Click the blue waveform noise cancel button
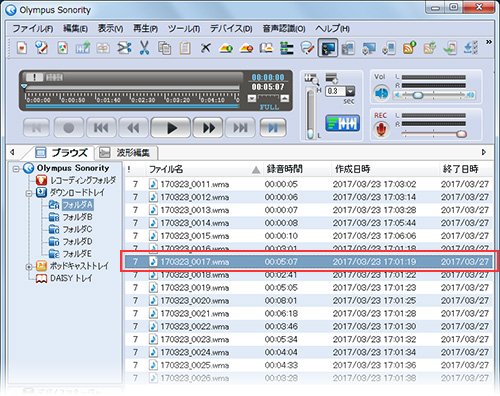Image resolution: width=500 pixels, height=396 pixels. 342,123
